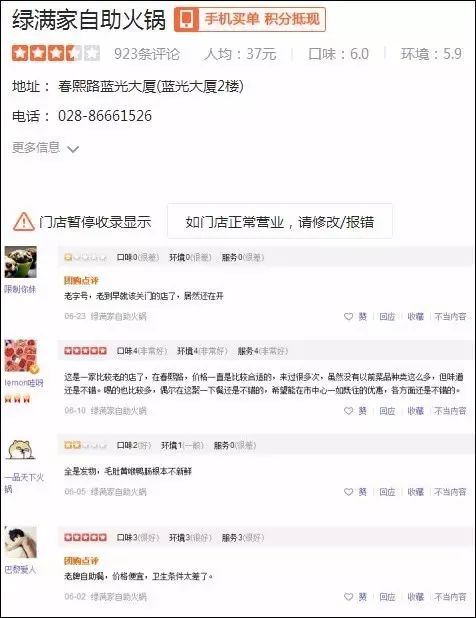Click the phone payment icon beside 手机买单
This screenshot has width=476, height=618.
[x=187, y=19]
